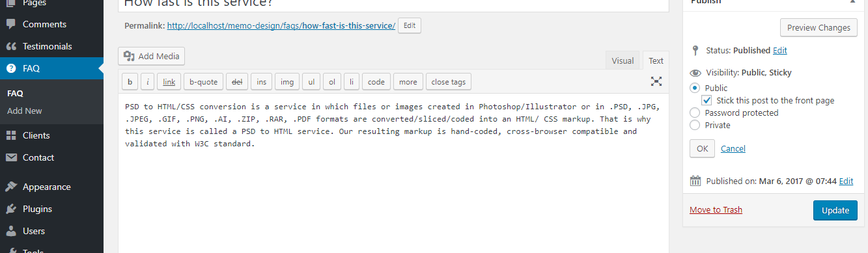This screenshot has height=253, width=868.
Task: Toggle distraction-free fullscreen editor icon
Action: (656, 81)
